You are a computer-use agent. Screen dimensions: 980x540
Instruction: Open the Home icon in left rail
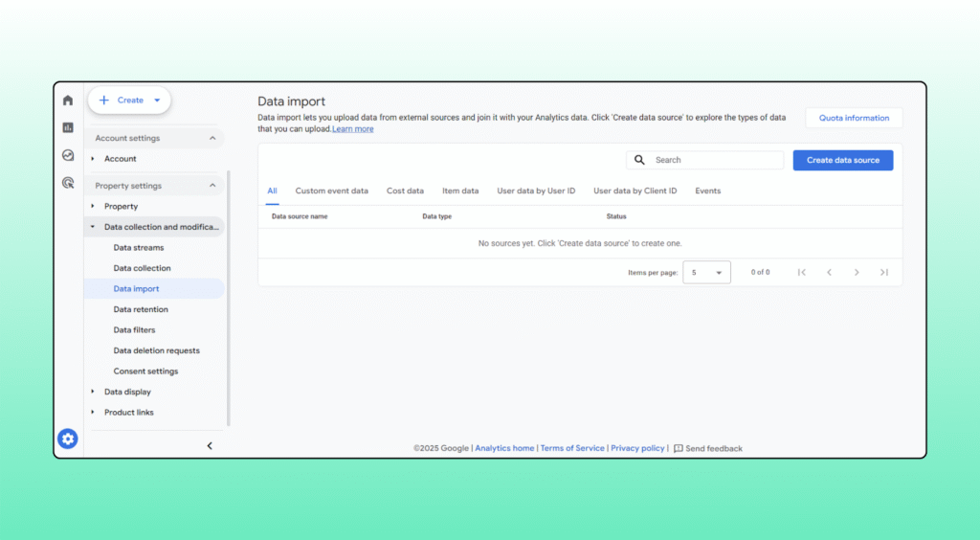coord(68,101)
